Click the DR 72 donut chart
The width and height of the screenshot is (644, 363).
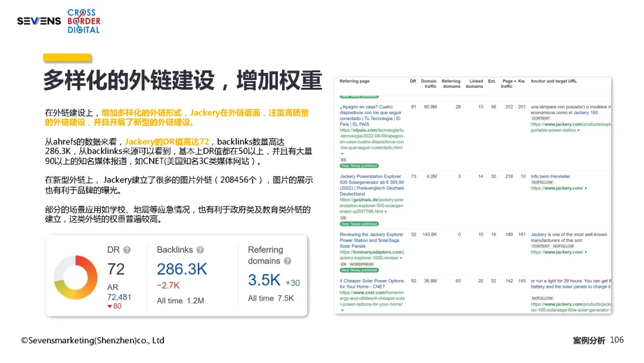pos(76,278)
